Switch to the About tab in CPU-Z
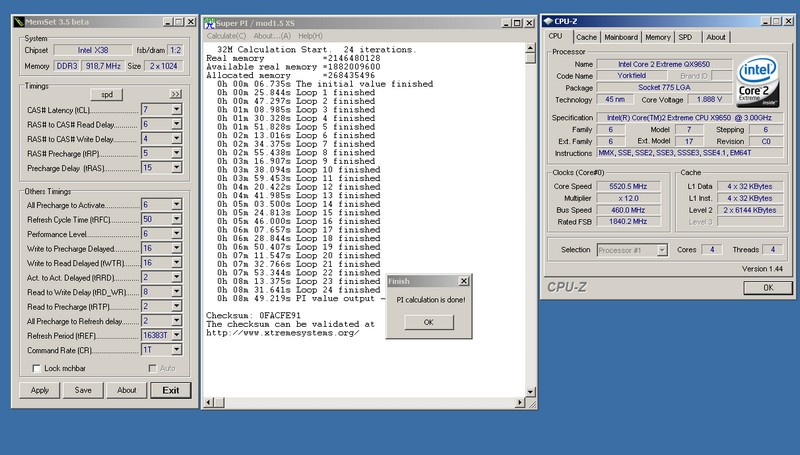The image size is (800, 455). (x=716, y=37)
